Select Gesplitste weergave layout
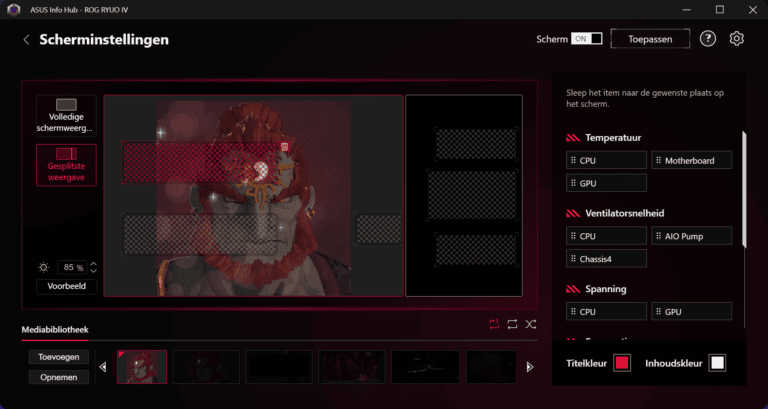Viewport: 768px width, 409px height. tap(66, 165)
